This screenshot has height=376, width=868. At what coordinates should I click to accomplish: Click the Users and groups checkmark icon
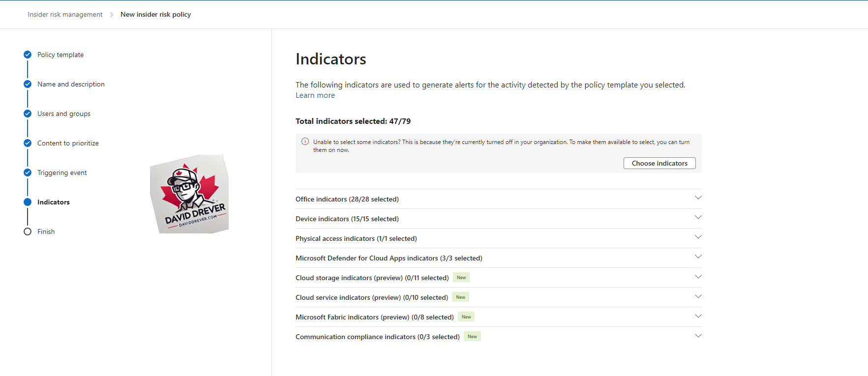pos(28,114)
